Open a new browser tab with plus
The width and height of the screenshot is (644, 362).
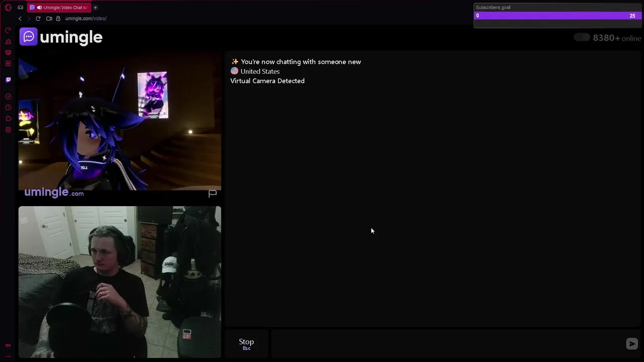pyautogui.click(x=95, y=8)
